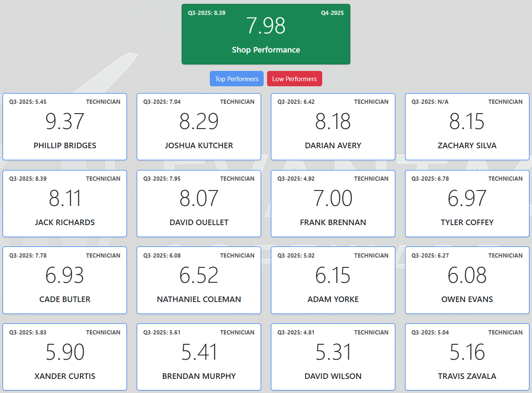Select the green Shop Performance card
Screen dimensions: 532x393
(266, 34)
